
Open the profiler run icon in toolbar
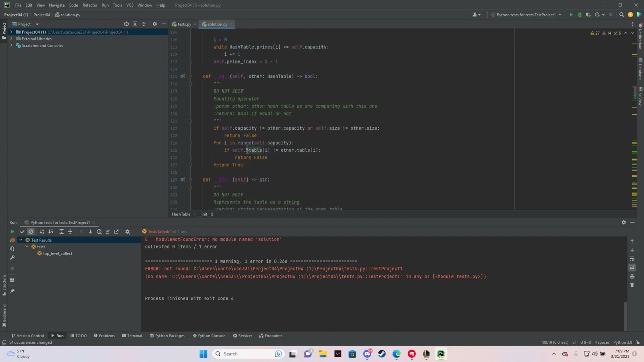[597, 15]
